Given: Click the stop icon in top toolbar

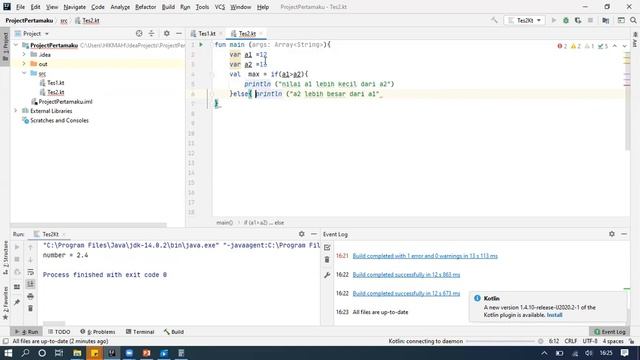Looking at the screenshot, I should (590, 20).
